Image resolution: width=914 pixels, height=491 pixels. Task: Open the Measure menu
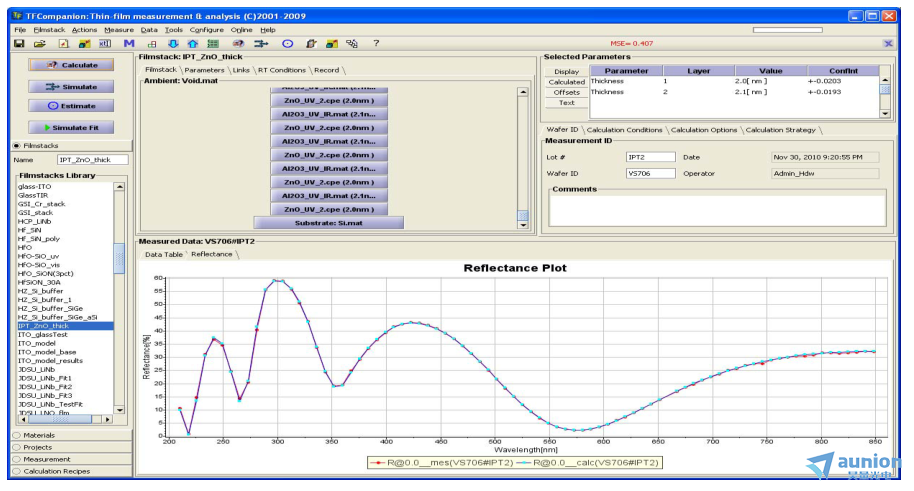pyautogui.click(x=119, y=30)
